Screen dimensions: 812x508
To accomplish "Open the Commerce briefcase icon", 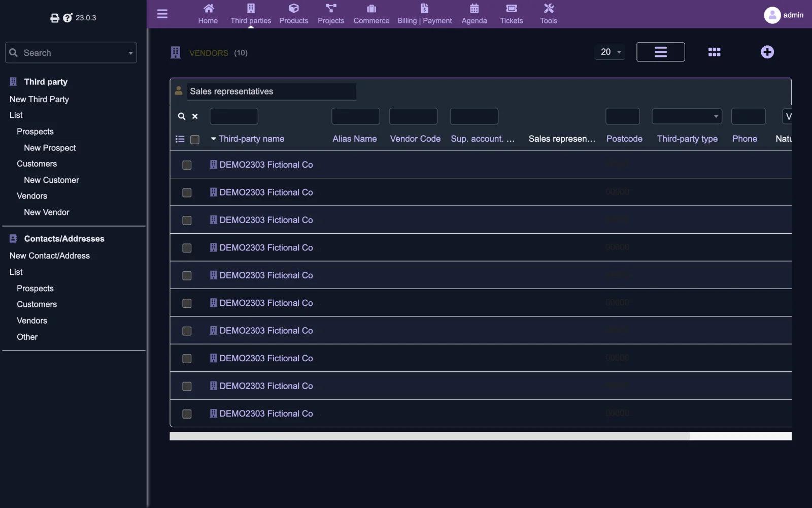I will 371,8.
